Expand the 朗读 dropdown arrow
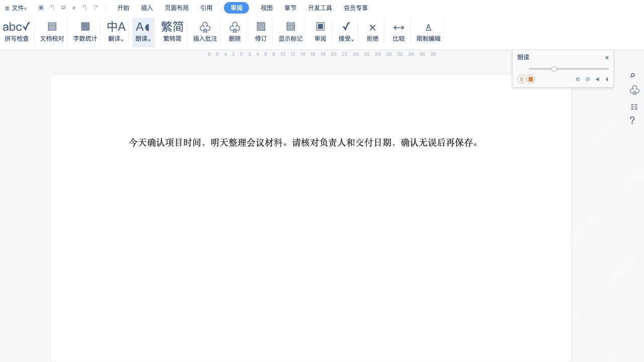This screenshot has height=362, width=644. [x=149, y=40]
